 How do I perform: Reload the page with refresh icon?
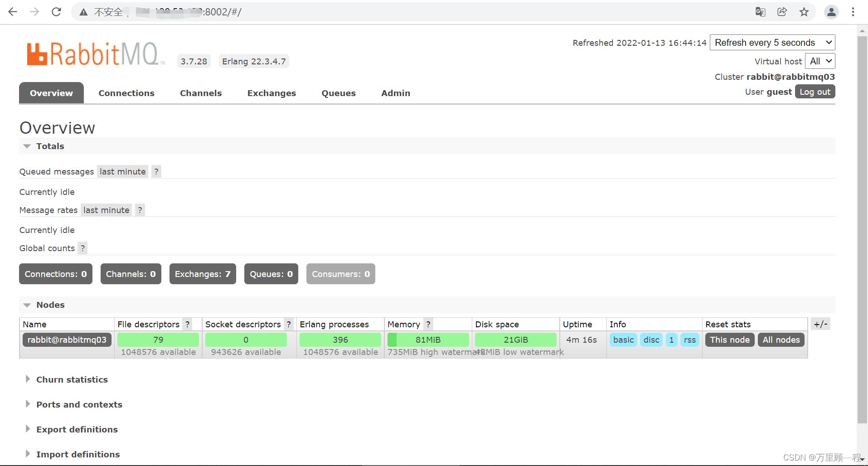point(56,12)
